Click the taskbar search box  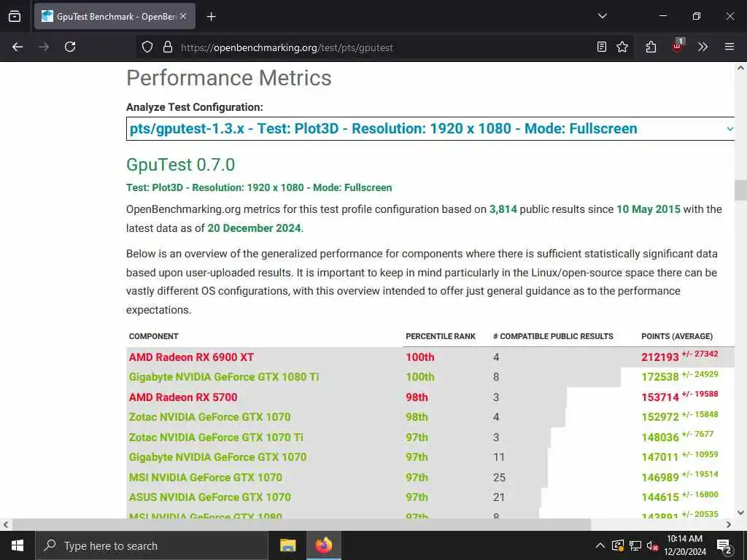pos(152,545)
